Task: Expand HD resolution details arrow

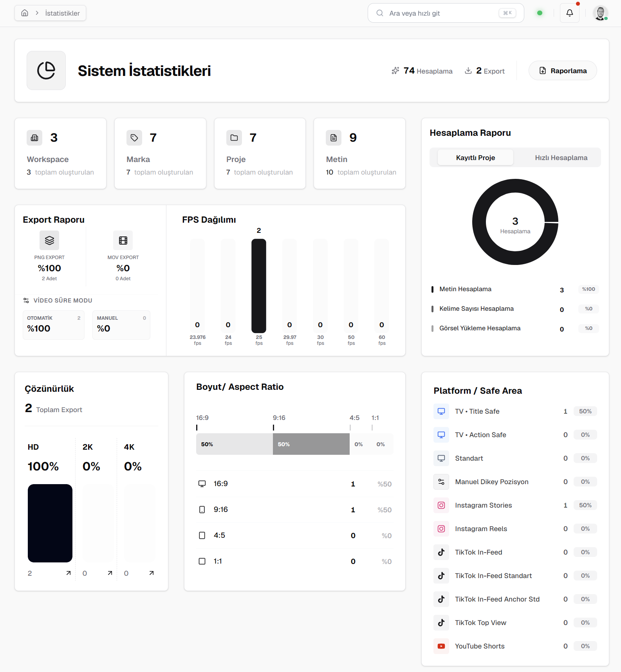Action: (69, 573)
